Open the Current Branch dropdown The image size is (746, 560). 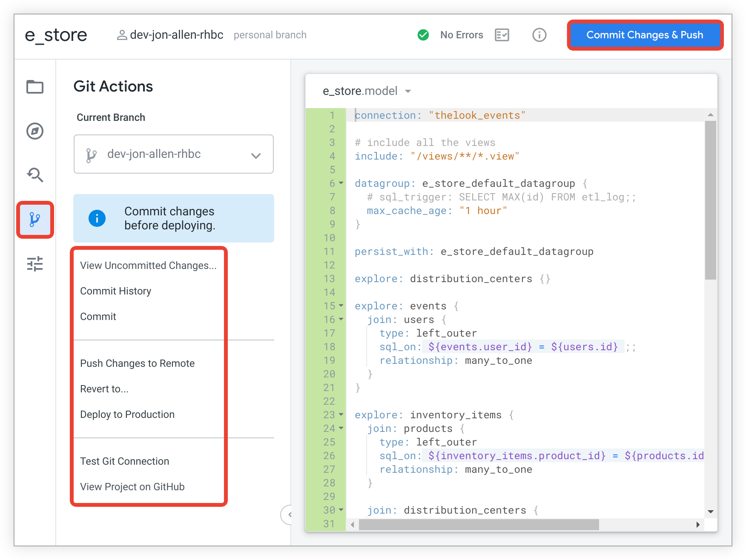coord(256,154)
